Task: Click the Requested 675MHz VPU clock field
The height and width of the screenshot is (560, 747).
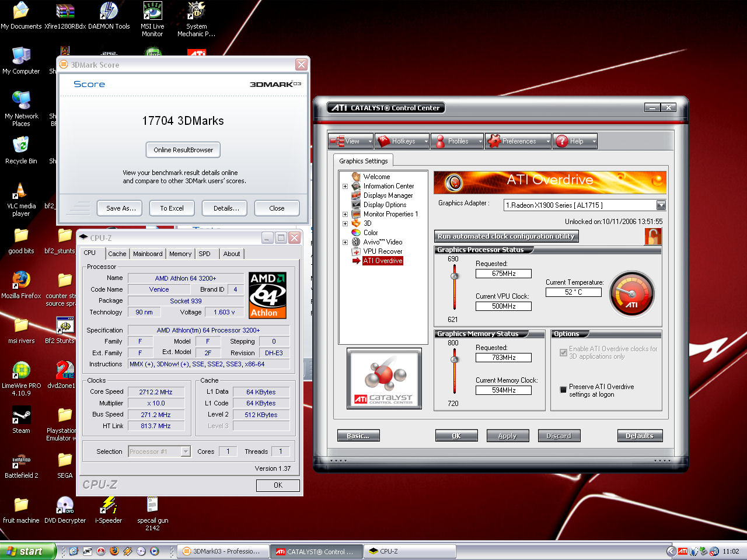Action: (x=503, y=274)
